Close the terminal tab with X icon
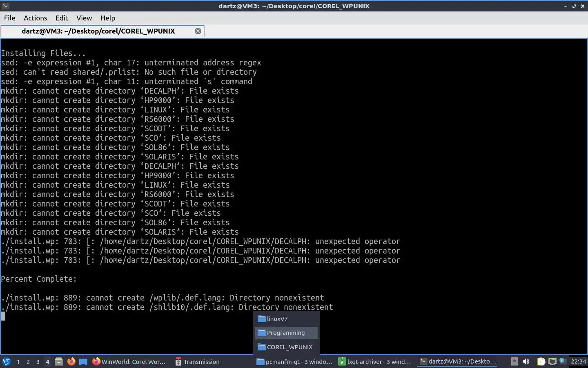The height and width of the screenshot is (368, 588). click(198, 31)
